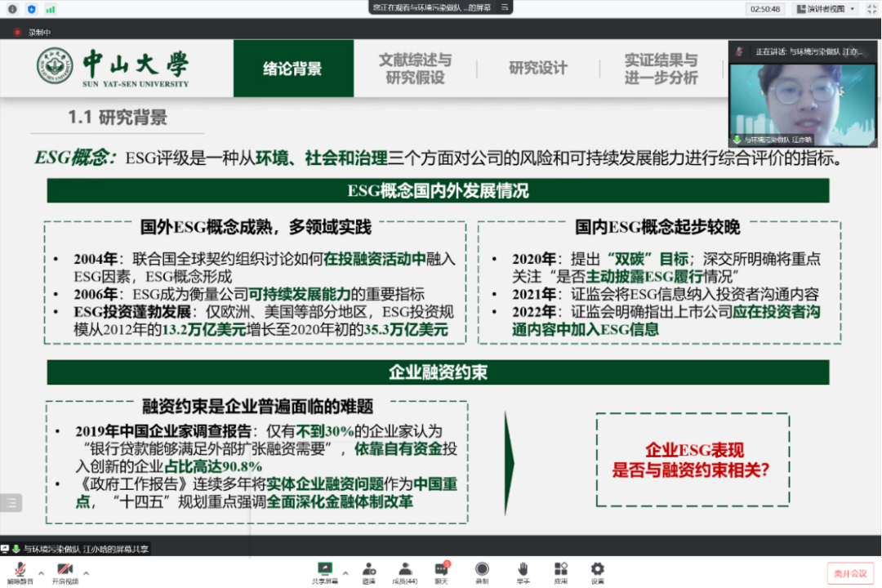Open the 演讲者视图 layout dropdown
882x588 pixels.
(x=826, y=9)
